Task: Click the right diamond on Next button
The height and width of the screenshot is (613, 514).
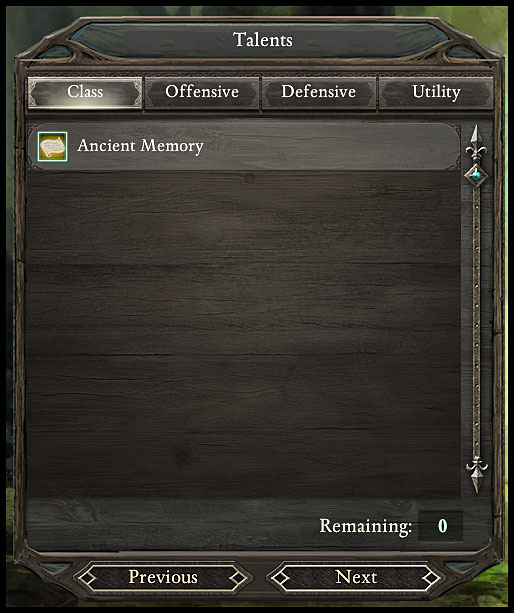Action: tap(431, 577)
